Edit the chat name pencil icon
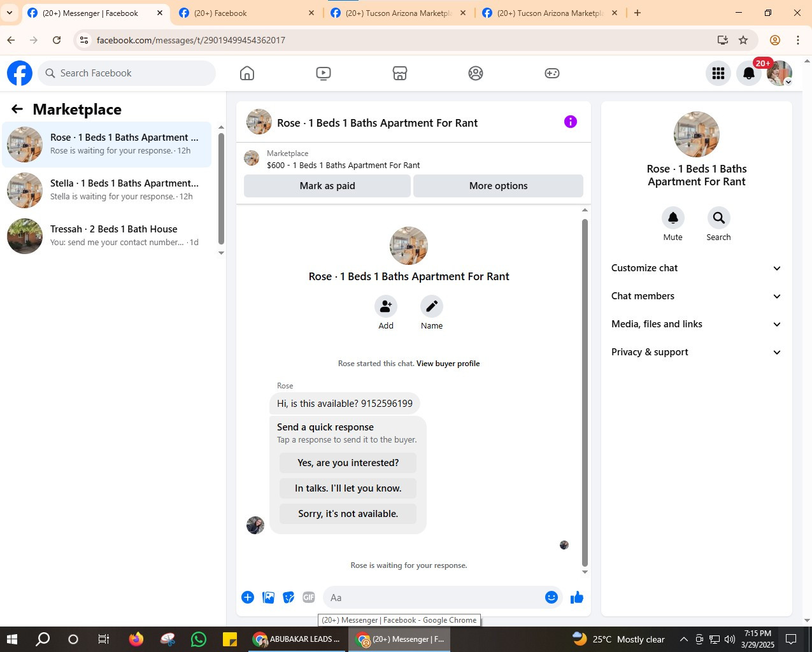The height and width of the screenshot is (652, 812). [x=432, y=306]
